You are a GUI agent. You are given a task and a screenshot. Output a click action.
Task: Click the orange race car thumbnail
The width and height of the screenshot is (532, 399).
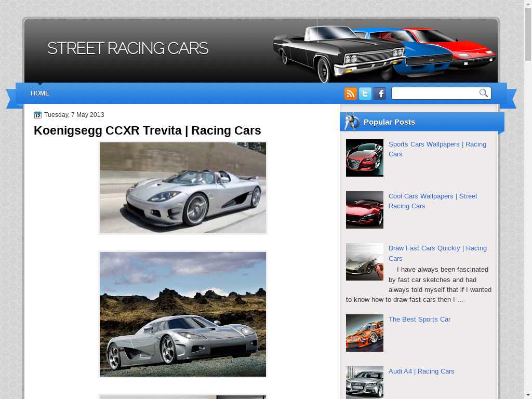(x=365, y=333)
